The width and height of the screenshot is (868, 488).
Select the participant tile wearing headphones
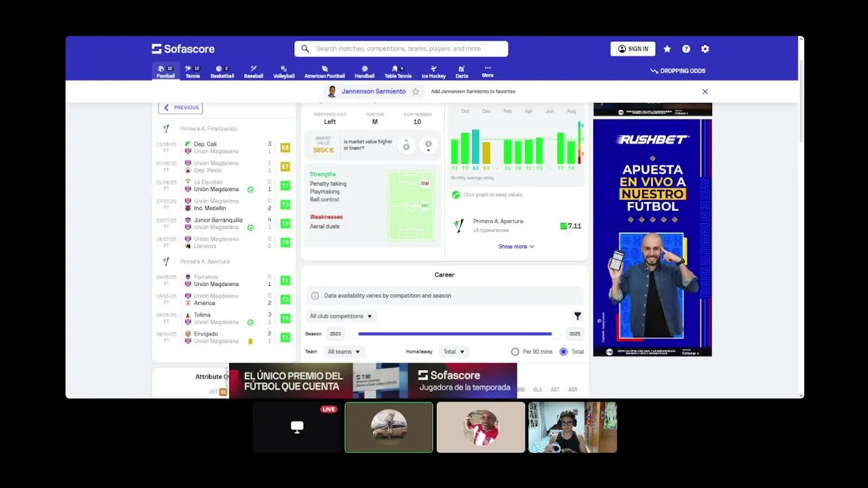click(572, 427)
